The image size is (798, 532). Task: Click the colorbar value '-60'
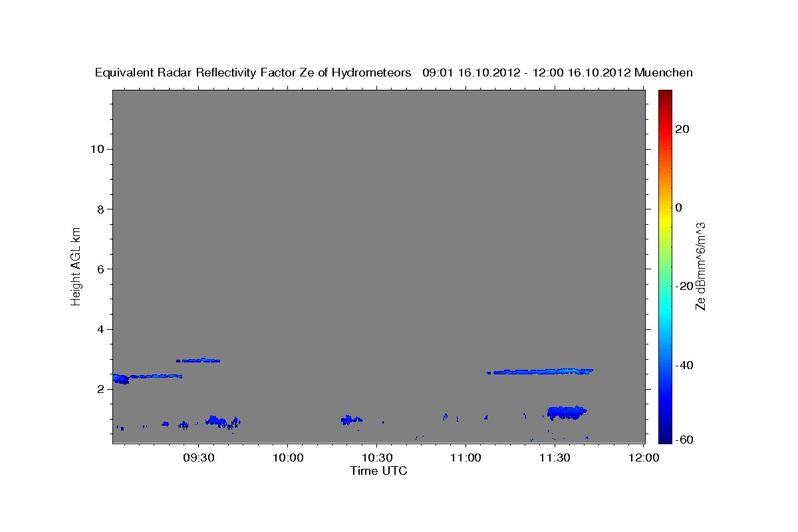point(685,440)
